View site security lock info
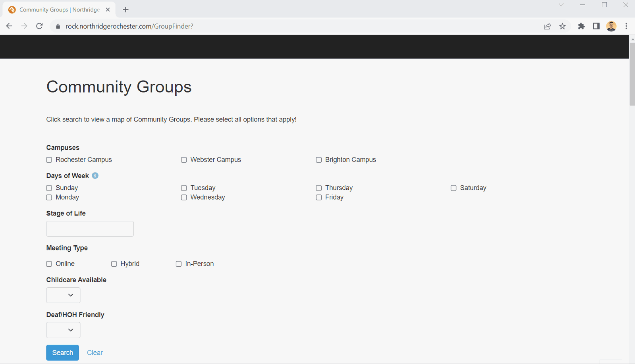 [58, 26]
